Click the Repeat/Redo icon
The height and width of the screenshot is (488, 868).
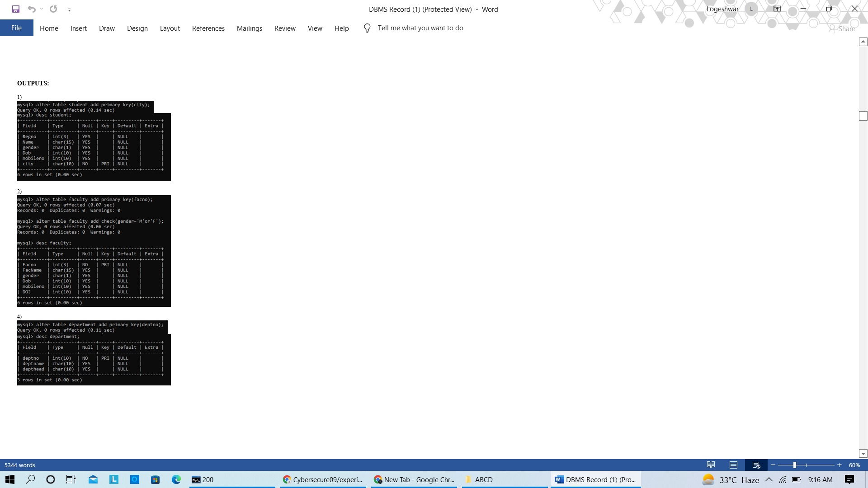coord(53,9)
